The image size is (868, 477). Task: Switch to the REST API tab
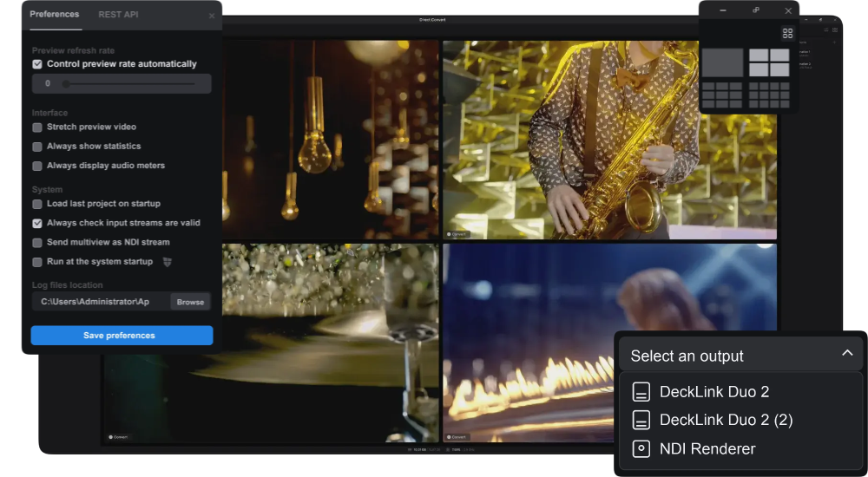click(x=118, y=15)
